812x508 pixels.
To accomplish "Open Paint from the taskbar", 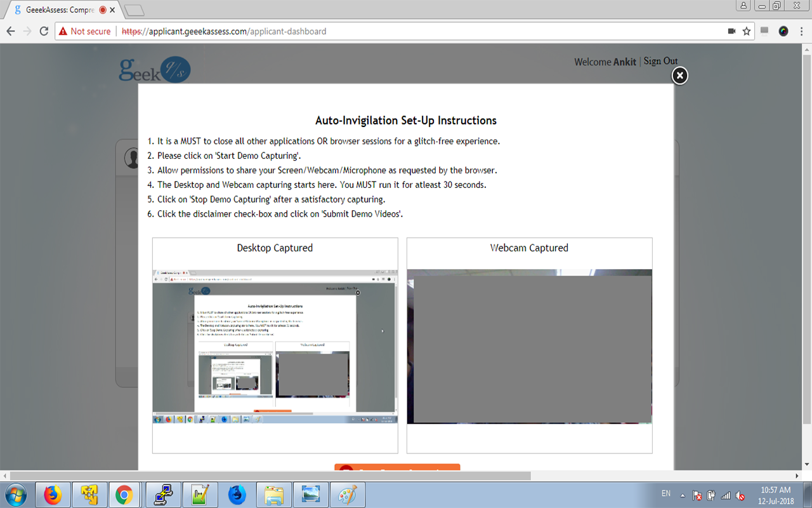I will click(348, 495).
